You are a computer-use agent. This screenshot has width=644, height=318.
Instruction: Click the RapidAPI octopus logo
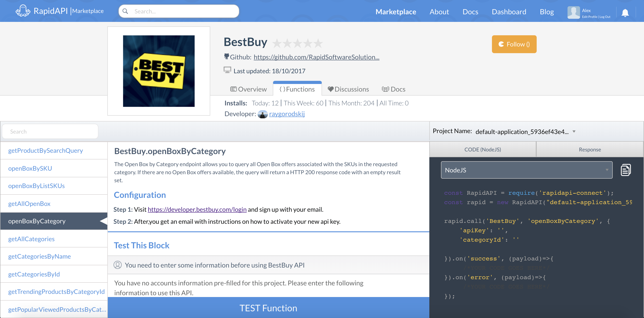(23, 11)
